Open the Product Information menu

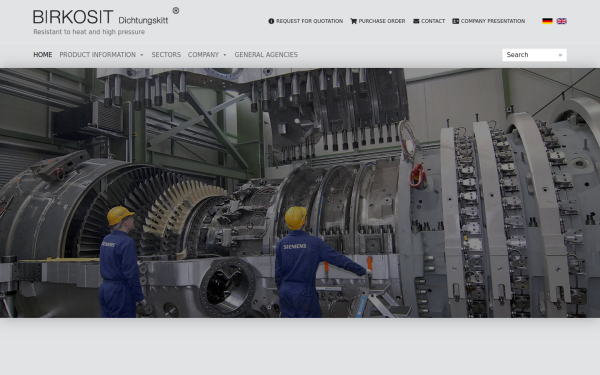98,55
